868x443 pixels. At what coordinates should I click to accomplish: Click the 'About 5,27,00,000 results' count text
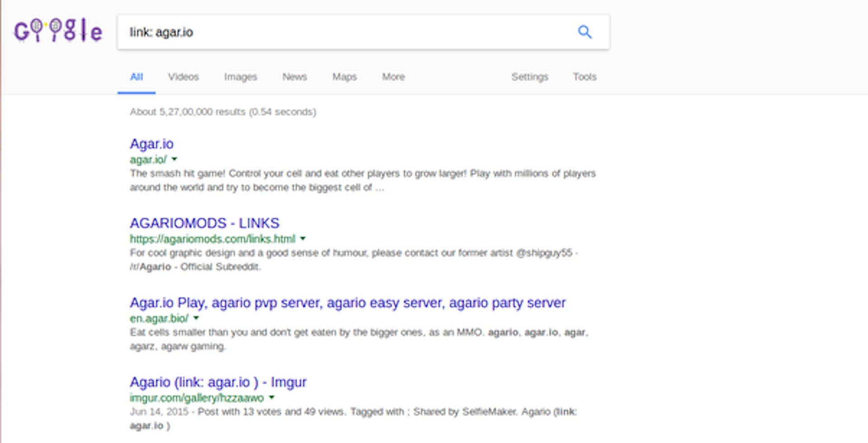pos(223,112)
